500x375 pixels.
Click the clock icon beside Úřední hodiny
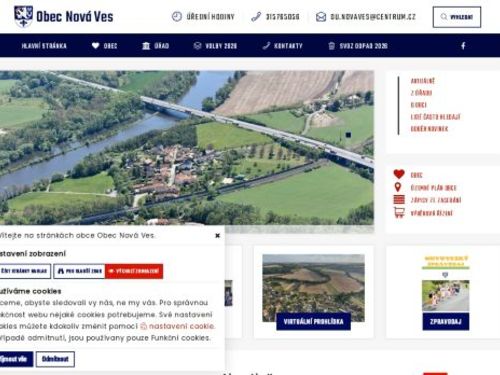click(x=177, y=17)
